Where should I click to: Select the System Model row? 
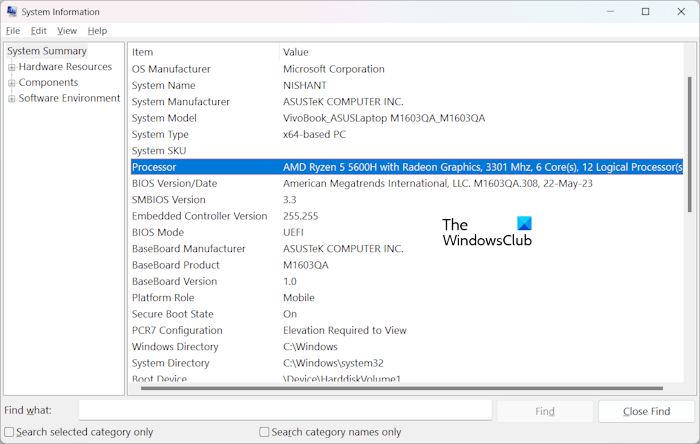coord(407,118)
